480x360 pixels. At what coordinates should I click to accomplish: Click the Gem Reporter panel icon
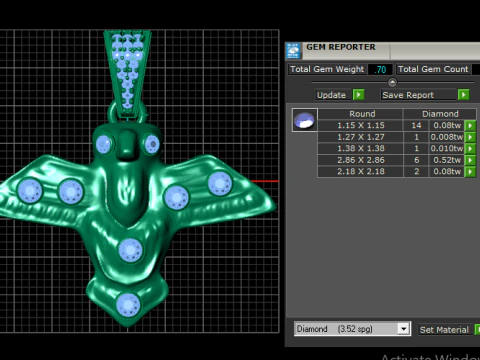tap(293, 51)
